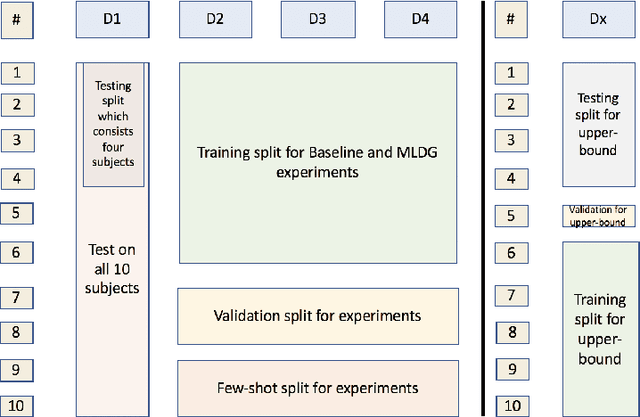Click the Dx dataset header box

598,19
